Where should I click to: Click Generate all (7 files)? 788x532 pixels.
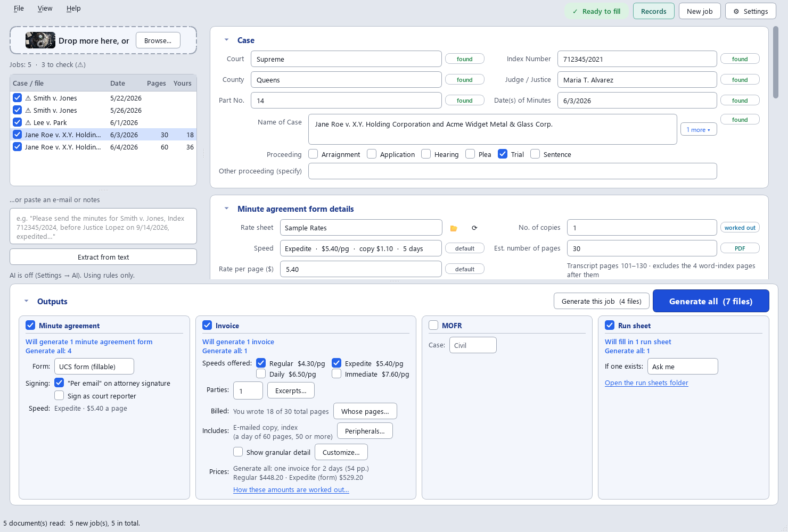pos(710,301)
